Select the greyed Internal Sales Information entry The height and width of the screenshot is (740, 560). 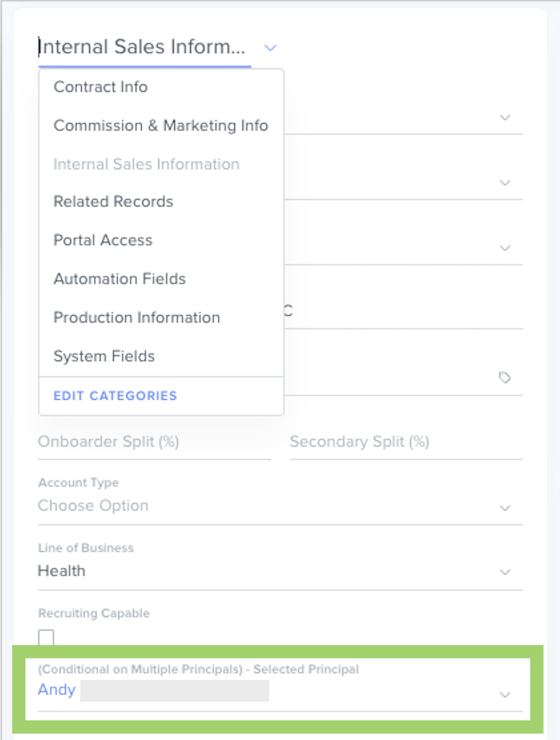(146, 164)
